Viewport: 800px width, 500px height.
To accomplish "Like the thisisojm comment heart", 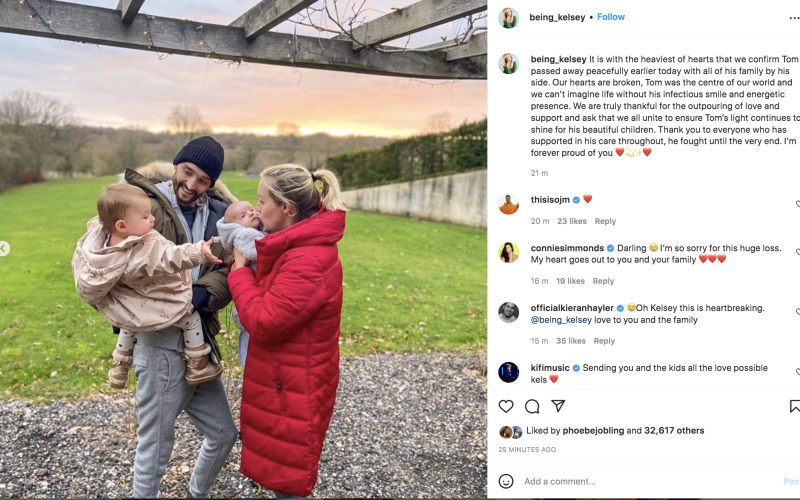I will tap(797, 204).
